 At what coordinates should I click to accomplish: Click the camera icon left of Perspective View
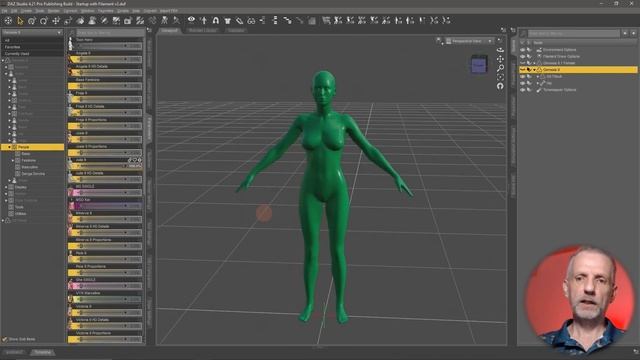point(439,41)
